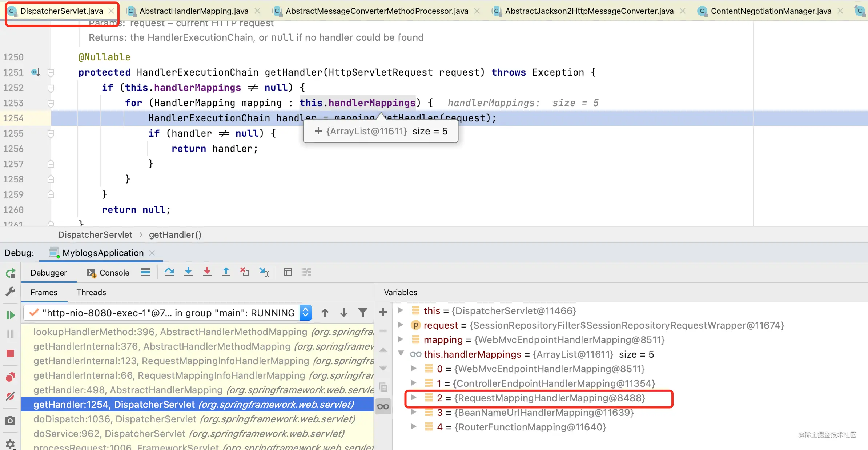
Task: Remove watch with minus icon
Action: tap(383, 331)
